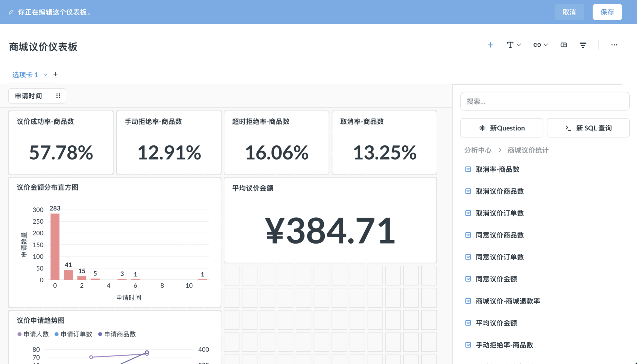Viewport: 637px width, 364px height.
Task: Click the add filter icon
Action: pyautogui.click(x=583, y=45)
